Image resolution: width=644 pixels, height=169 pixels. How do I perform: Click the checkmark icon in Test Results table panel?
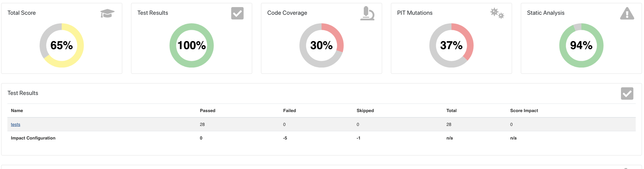click(x=627, y=93)
